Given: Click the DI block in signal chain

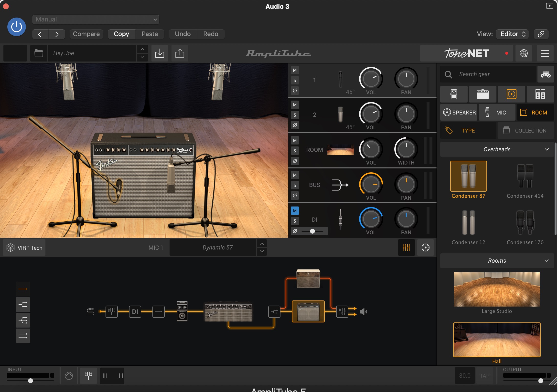Looking at the screenshot, I should coord(135,312).
